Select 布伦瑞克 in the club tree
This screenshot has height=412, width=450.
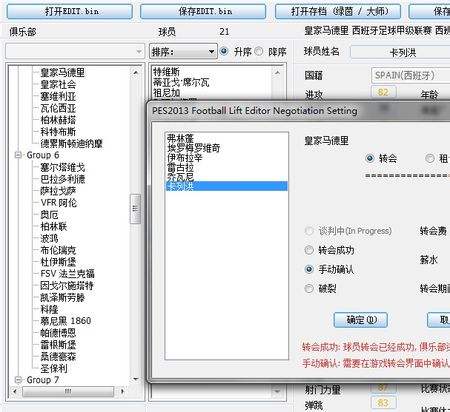[58, 250]
